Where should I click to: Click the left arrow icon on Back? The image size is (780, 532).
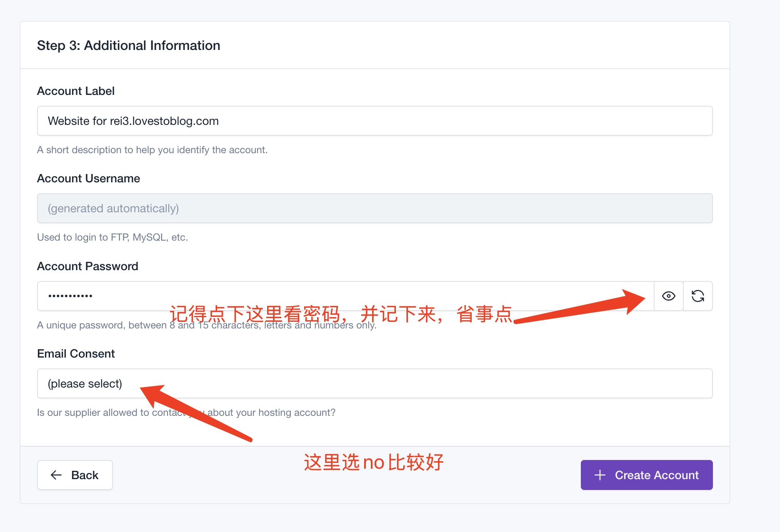(56, 475)
